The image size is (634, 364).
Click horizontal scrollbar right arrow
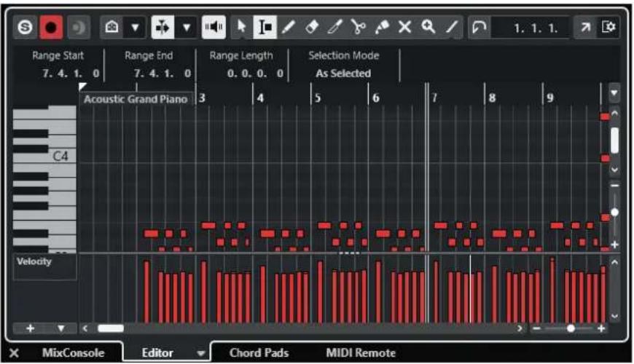(520, 328)
